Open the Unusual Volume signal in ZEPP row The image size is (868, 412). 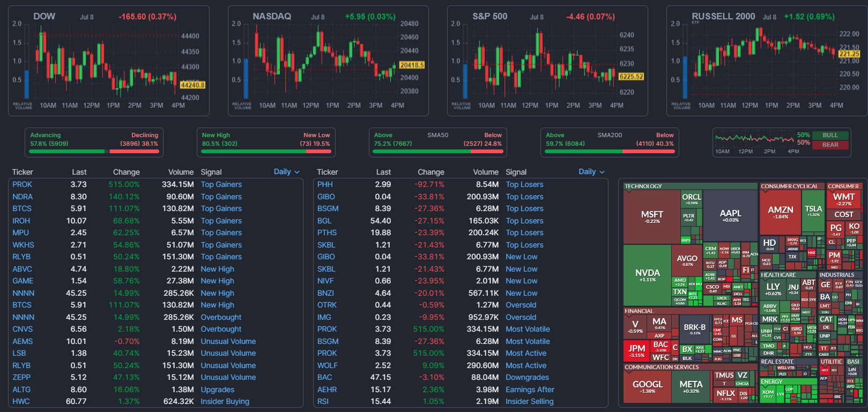228,377
